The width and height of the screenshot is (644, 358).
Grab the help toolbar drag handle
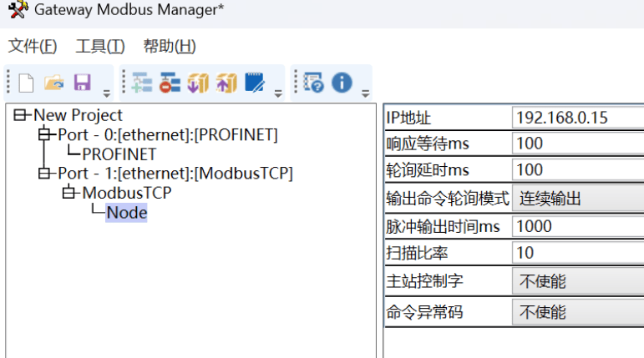tap(296, 82)
